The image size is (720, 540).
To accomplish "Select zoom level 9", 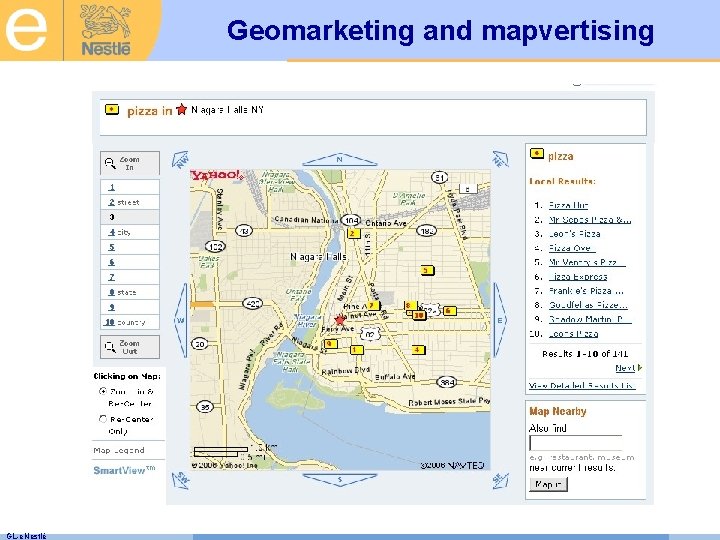I will point(130,307).
